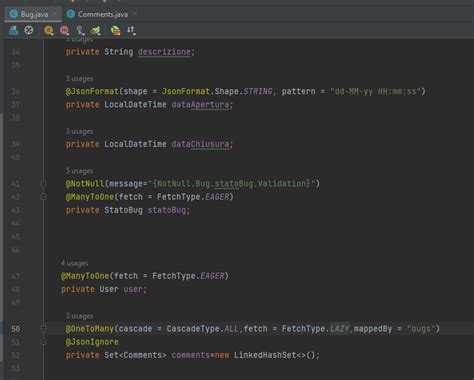
Task: Click the blue entity designer toolbar icon
Action: pos(14,30)
